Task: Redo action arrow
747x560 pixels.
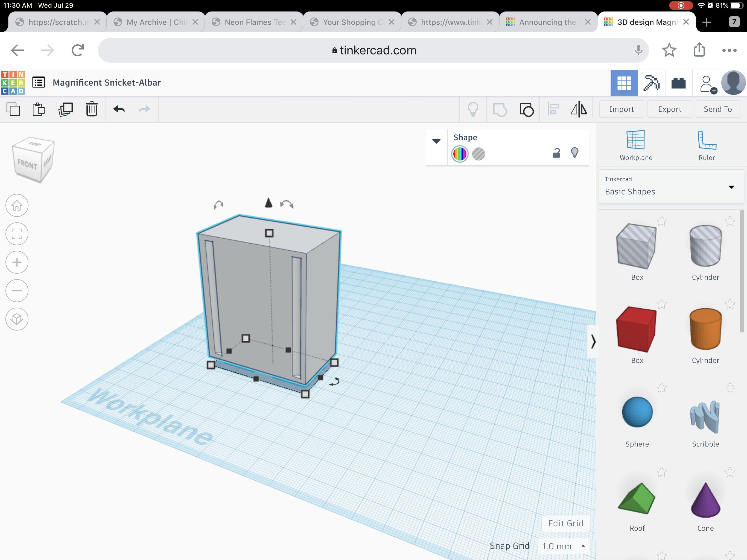Action: pos(145,109)
